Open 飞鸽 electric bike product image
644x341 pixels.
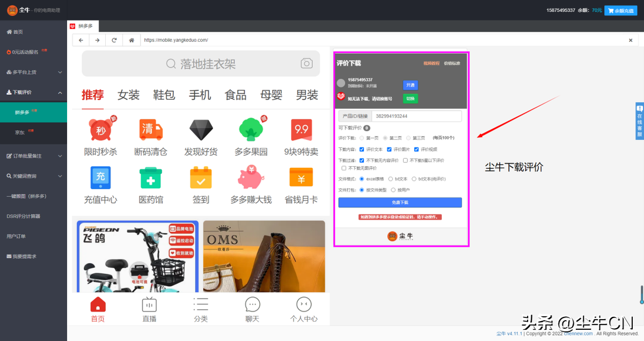[x=137, y=256]
